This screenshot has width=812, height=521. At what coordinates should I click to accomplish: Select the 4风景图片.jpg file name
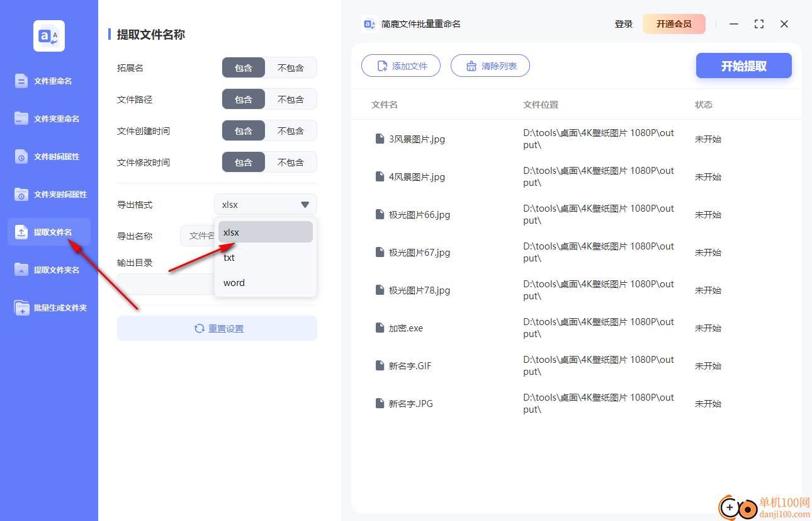tap(417, 176)
